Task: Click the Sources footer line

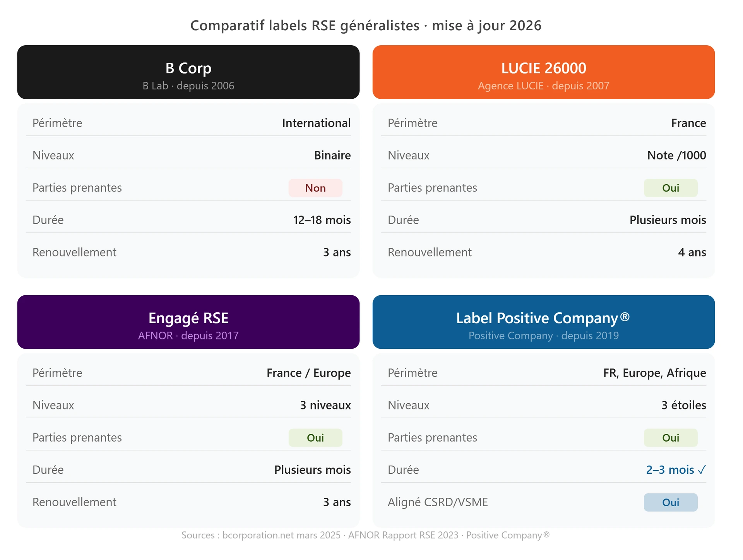Action: (x=366, y=535)
